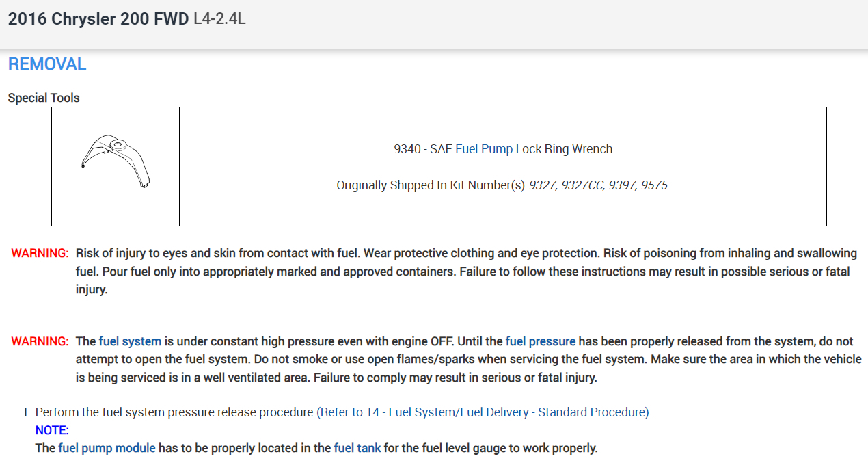This screenshot has width=868, height=463.
Task: Click the L4-2.4L engine label
Action: coord(219,19)
